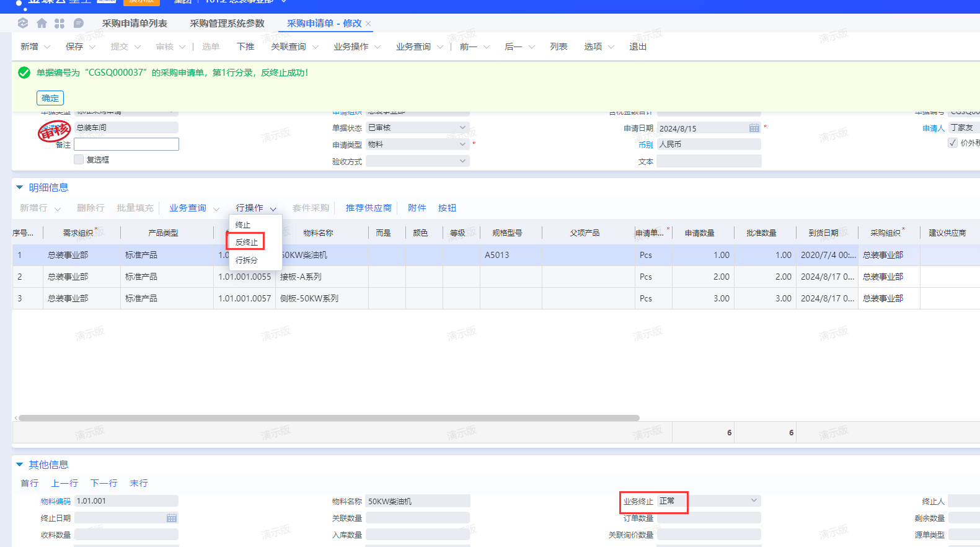Click the Kingdee logo icon beside home
The image size is (980, 547).
(x=23, y=23)
